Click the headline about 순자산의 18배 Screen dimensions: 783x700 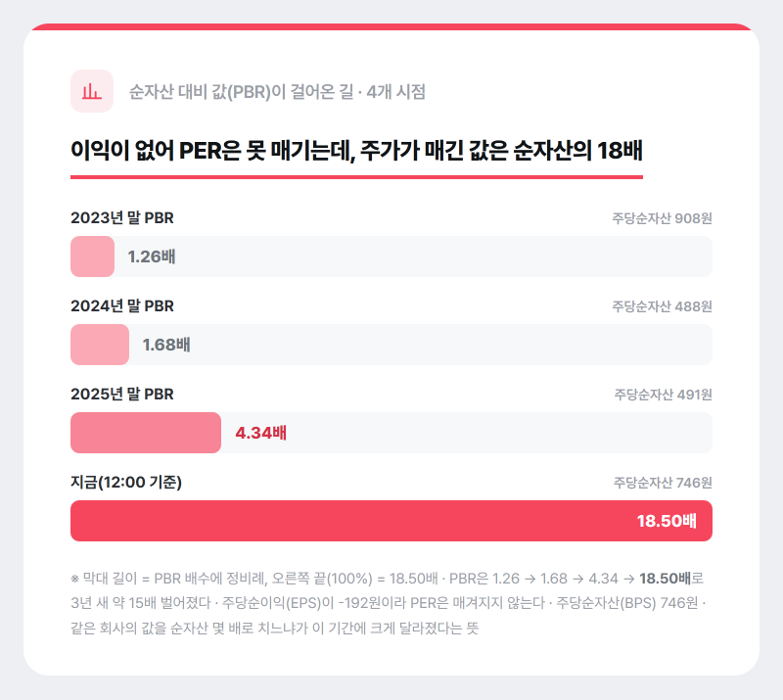(356, 151)
